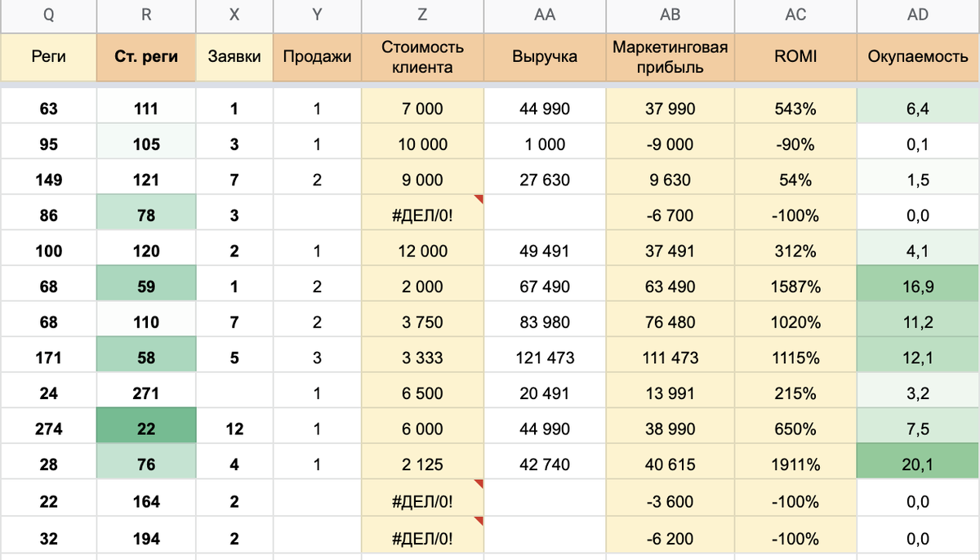Image resolution: width=980 pixels, height=560 pixels.
Task: Click the payback cell showing 16,9
Action: (918, 287)
